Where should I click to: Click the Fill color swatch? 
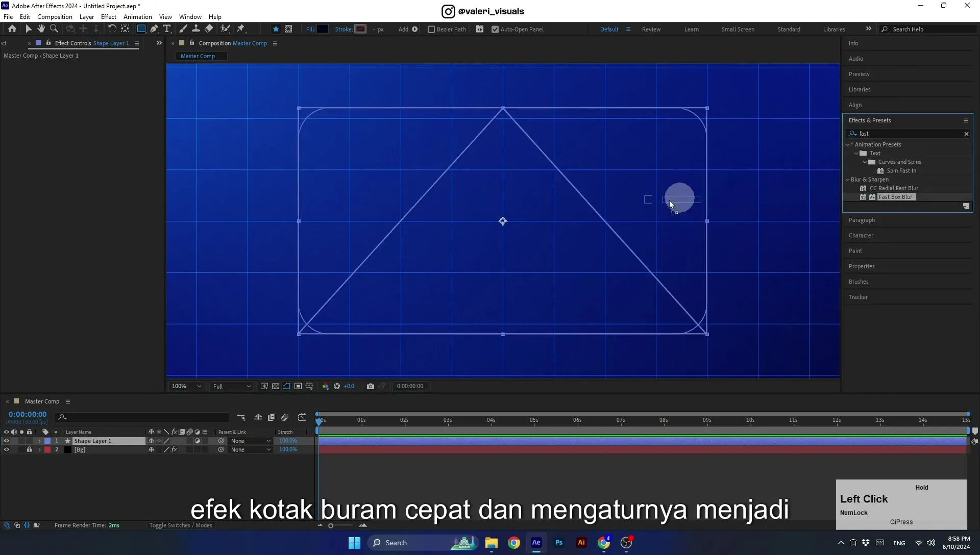click(323, 29)
